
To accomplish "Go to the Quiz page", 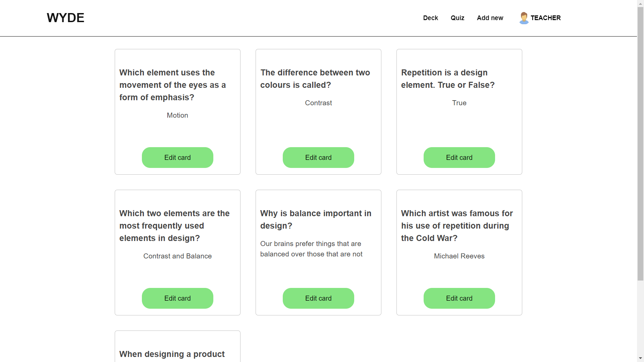I will [x=457, y=18].
